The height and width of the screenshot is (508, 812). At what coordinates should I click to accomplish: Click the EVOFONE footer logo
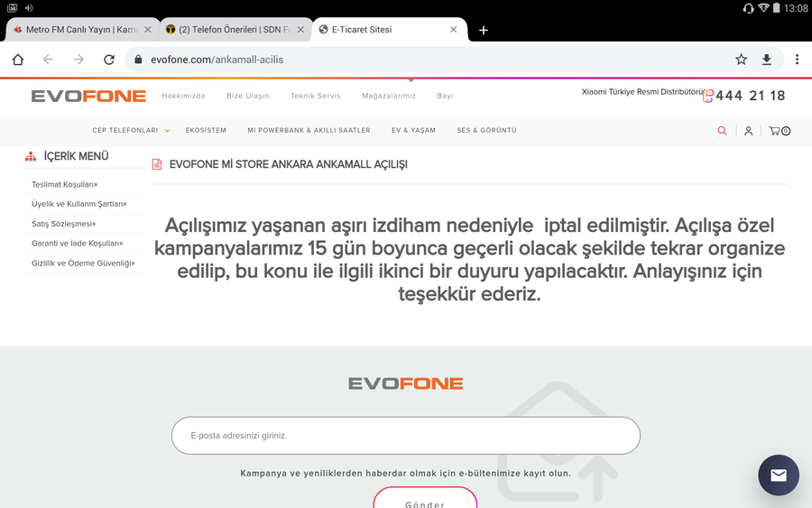pyautogui.click(x=405, y=383)
